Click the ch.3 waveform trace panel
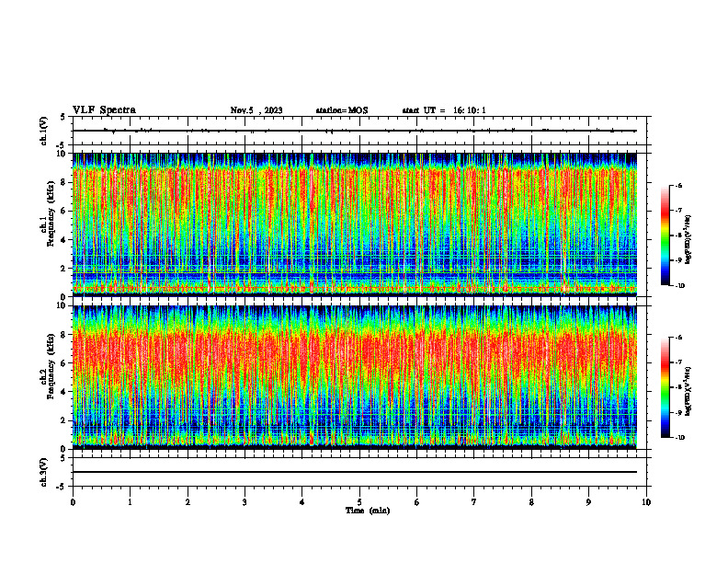Screen dimensions: 728x563 (x=359, y=472)
